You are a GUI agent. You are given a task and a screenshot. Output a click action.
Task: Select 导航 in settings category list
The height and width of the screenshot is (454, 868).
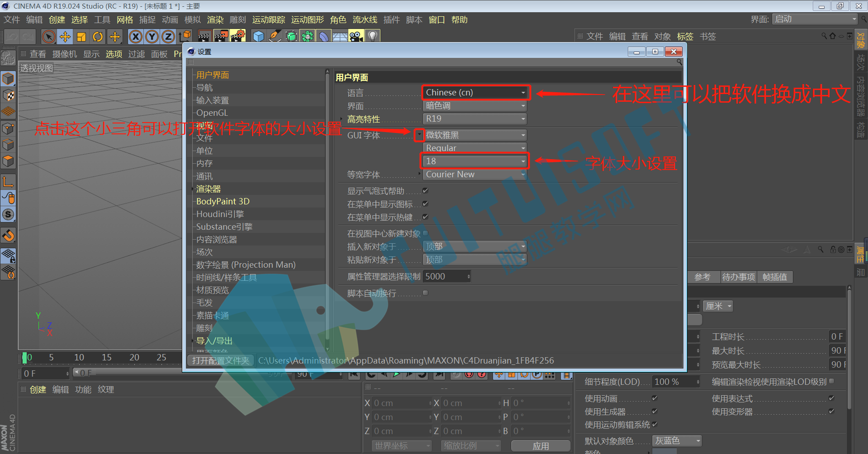click(204, 88)
